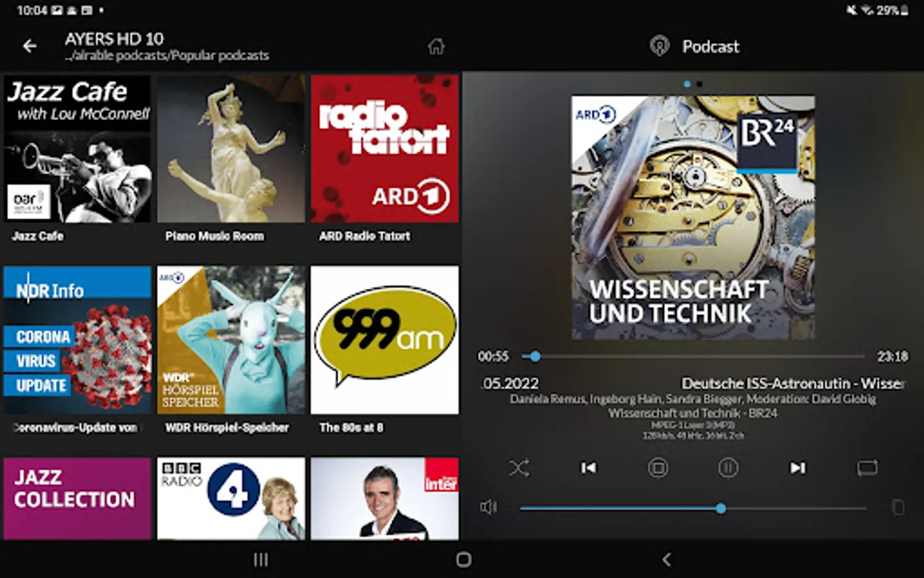
Task: Tap the Android home button
Action: click(x=463, y=559)
